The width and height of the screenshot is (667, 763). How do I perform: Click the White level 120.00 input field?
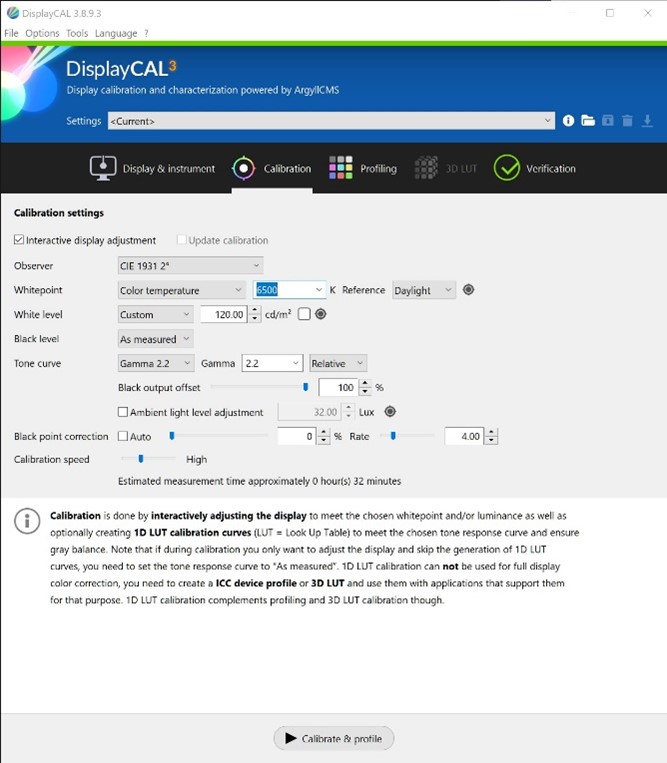click(224, 314)
